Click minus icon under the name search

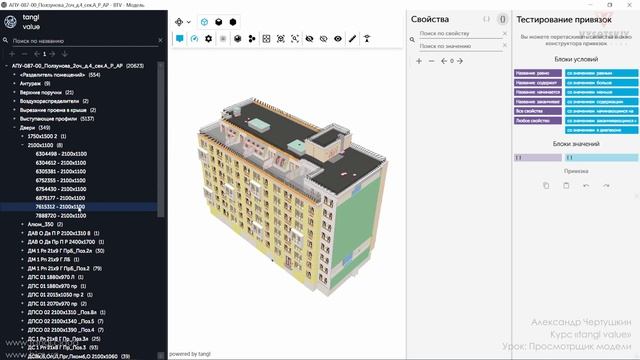coord(24,54)
